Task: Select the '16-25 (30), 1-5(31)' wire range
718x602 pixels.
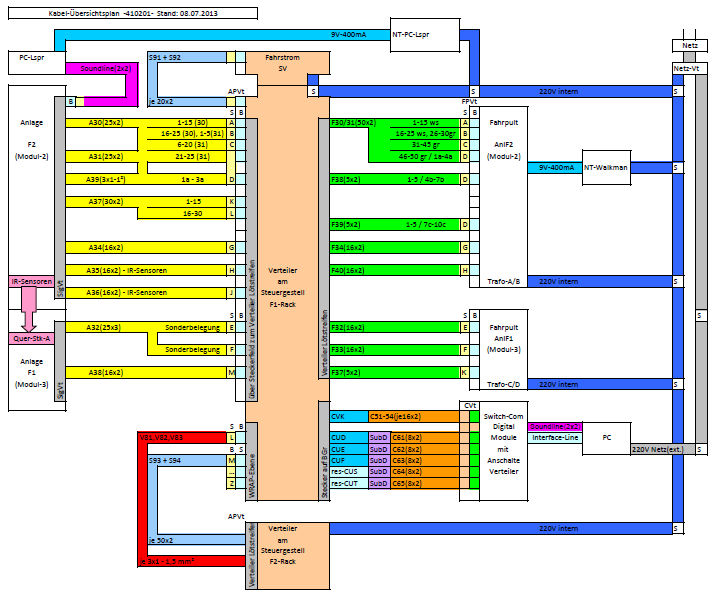Action: click(x=192, y=134)
